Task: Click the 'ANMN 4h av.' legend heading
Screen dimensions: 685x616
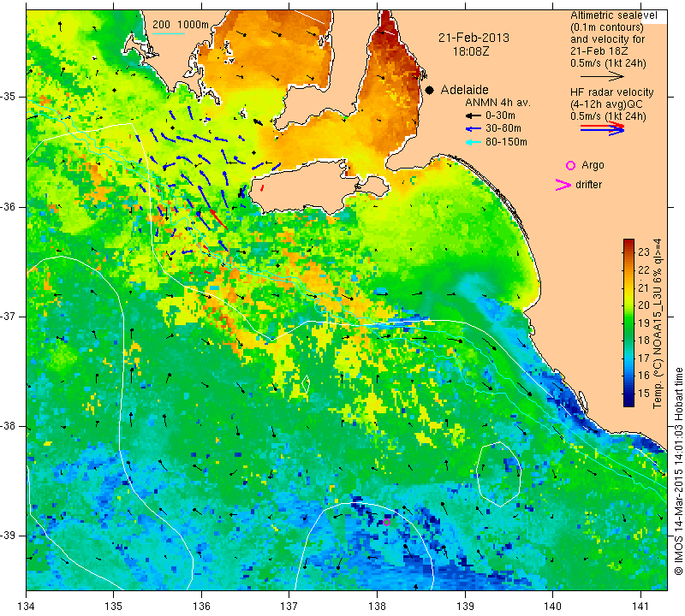Action: (497, 103)
